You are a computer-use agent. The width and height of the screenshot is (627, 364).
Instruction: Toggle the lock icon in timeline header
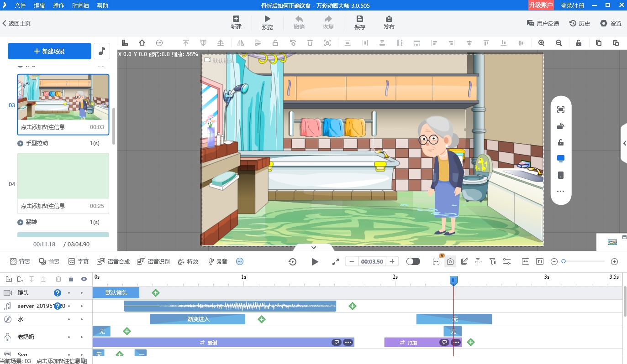71,279
